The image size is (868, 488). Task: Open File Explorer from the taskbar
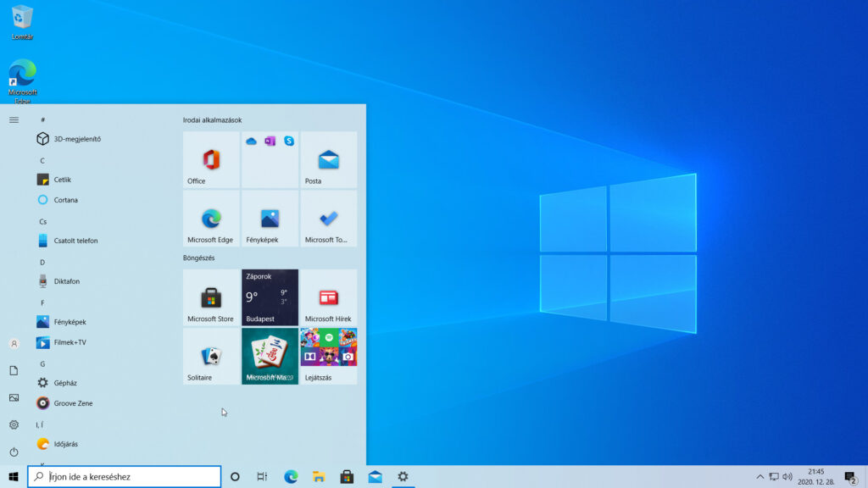click(319, 476)
